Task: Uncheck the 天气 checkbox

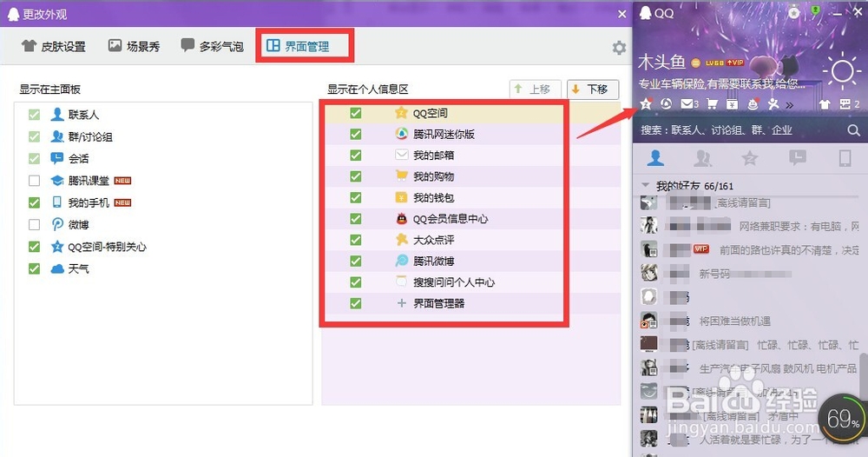Action: click(x=35, y=268)
